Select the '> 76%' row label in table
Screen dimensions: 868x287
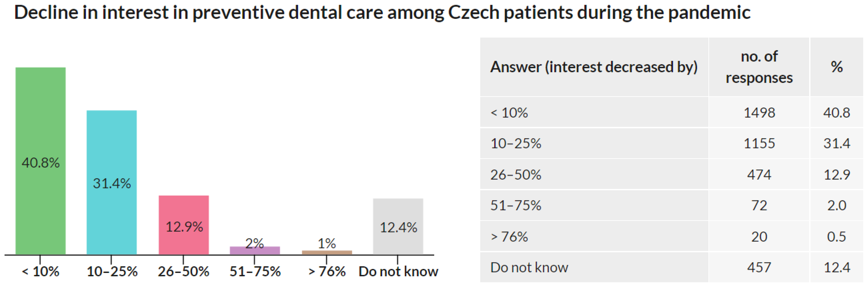pos(509,236)
